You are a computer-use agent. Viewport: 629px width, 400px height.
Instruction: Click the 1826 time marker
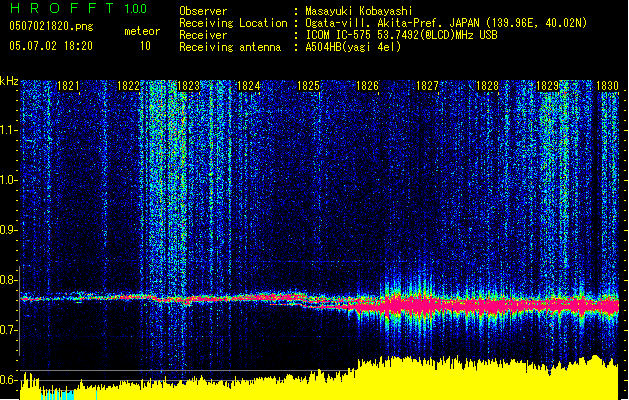point(367,86)
